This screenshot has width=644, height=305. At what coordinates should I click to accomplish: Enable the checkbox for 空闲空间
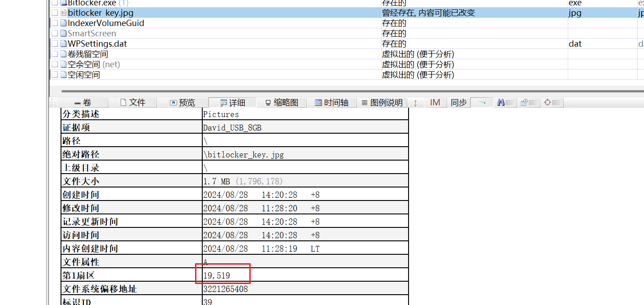click(55, 75)
